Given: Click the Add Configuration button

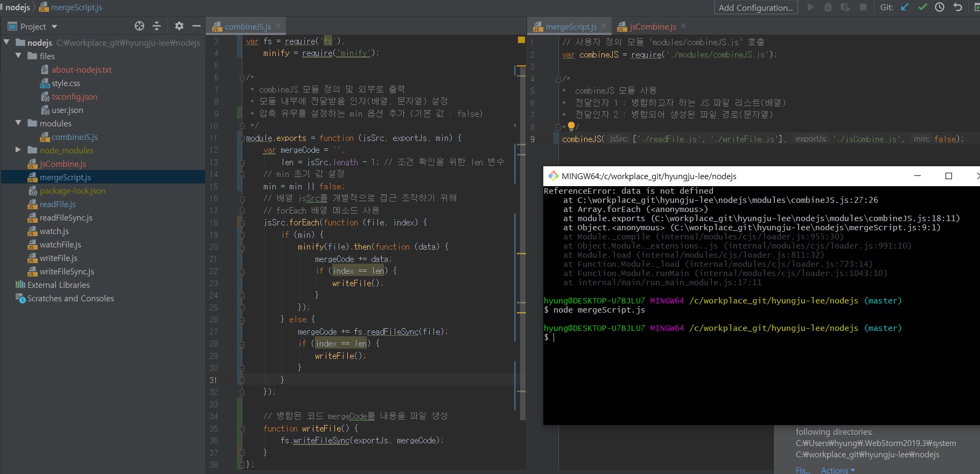Looking at the screenshot, I should pyautogui.click(x=755, y=8).
